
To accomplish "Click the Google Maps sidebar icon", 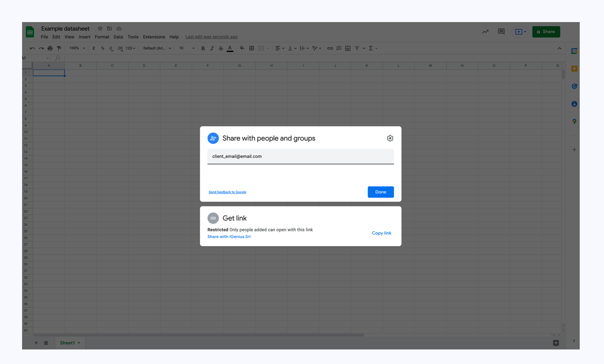I will [574, 121].
